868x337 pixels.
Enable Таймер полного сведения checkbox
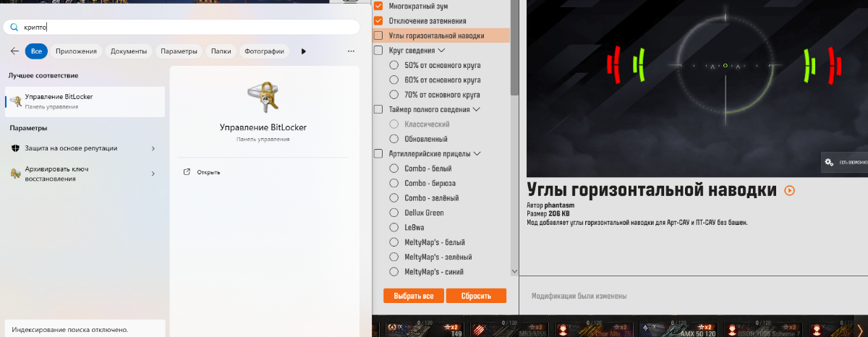click(x=378, y=109)
